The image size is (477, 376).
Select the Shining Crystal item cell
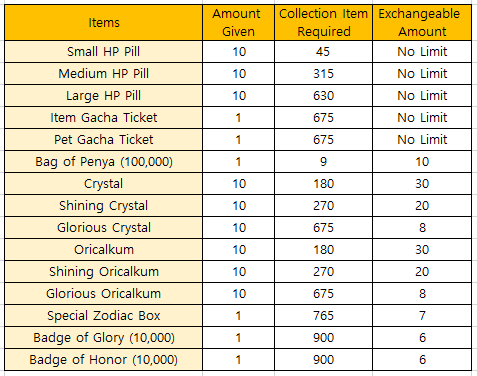pyautogui.click(x=104, y=206)
